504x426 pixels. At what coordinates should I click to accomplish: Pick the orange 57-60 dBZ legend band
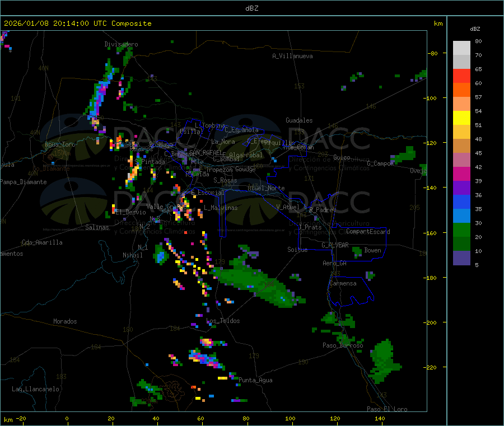461,90
